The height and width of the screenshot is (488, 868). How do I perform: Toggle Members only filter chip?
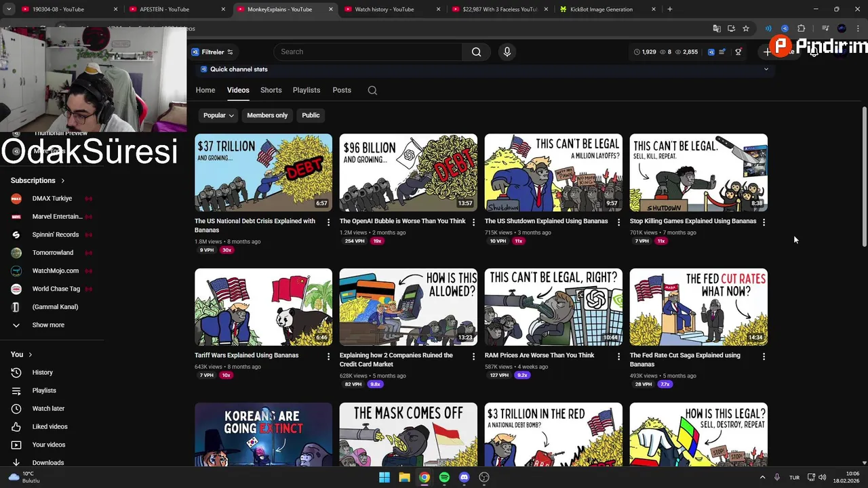pos(267,115)
